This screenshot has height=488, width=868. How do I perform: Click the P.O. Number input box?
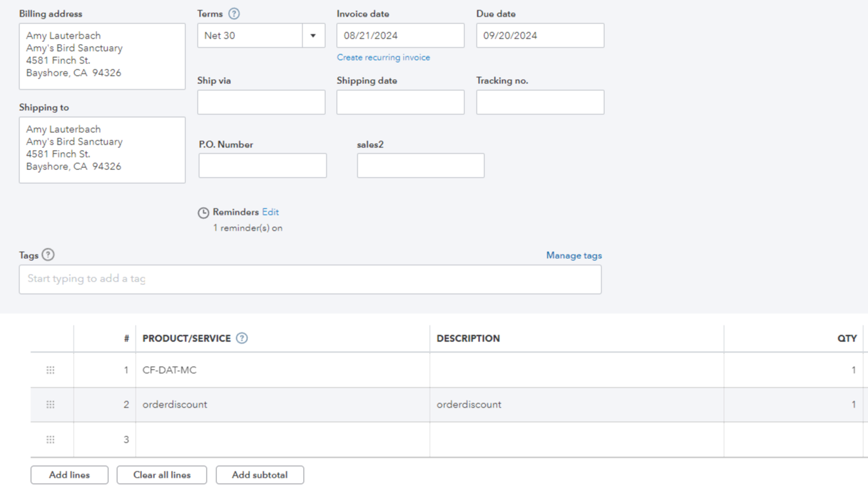click(x=262, y=166)
